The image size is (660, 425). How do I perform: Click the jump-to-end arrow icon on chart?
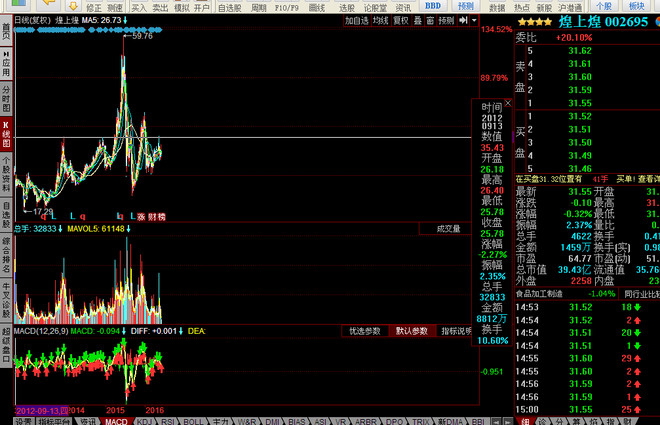point(463,20)
